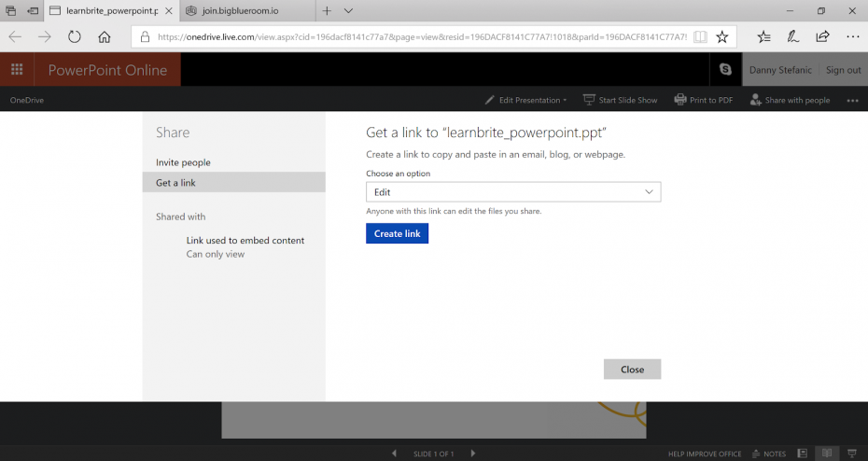The width and height of the screenshot is (868, 461).
Task: Open Edit Presentation dropdown
Action: click(x=525, y=100)
